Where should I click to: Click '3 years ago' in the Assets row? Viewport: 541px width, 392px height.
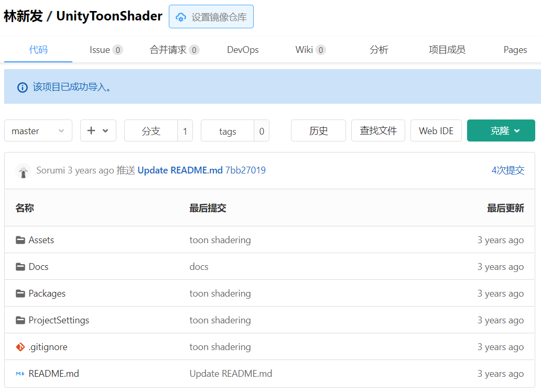501,240
